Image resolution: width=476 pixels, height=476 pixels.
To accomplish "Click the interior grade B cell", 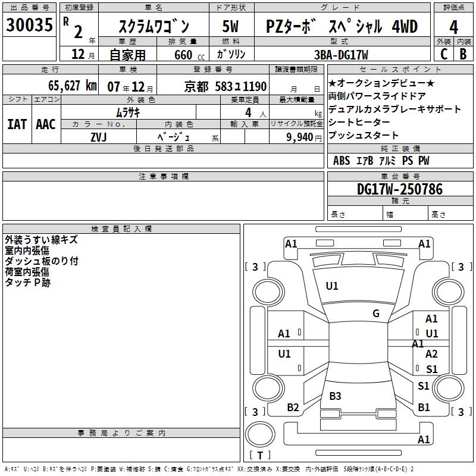I will click(x=463, y=54).
